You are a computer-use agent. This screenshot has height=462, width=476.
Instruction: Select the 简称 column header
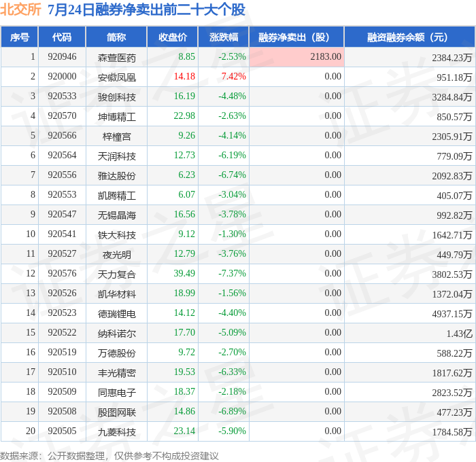point(116,37)
